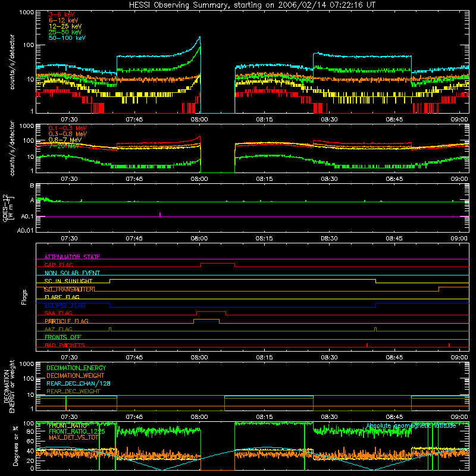The height and width of the screenshot is (476, 476).
Task: Click the red '0.1-0.3 MeV' legend label
Action: click(x=68, y=128)
